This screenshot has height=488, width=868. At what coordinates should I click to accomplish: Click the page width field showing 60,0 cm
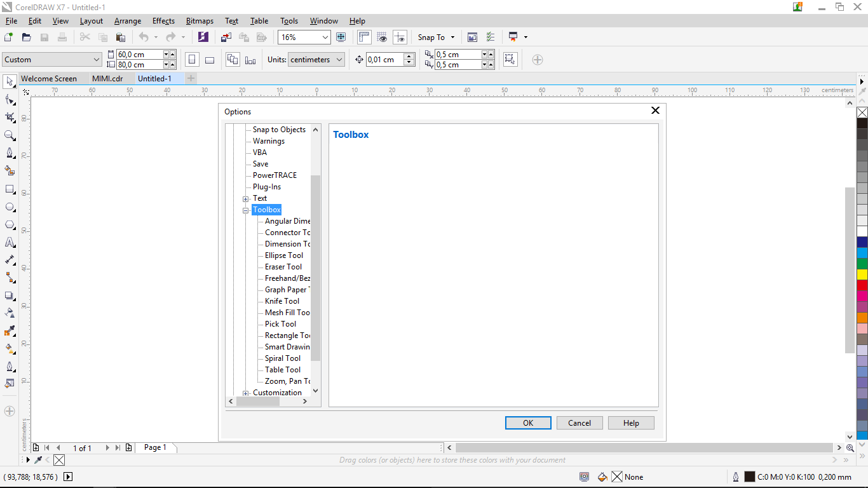(140, 55)
